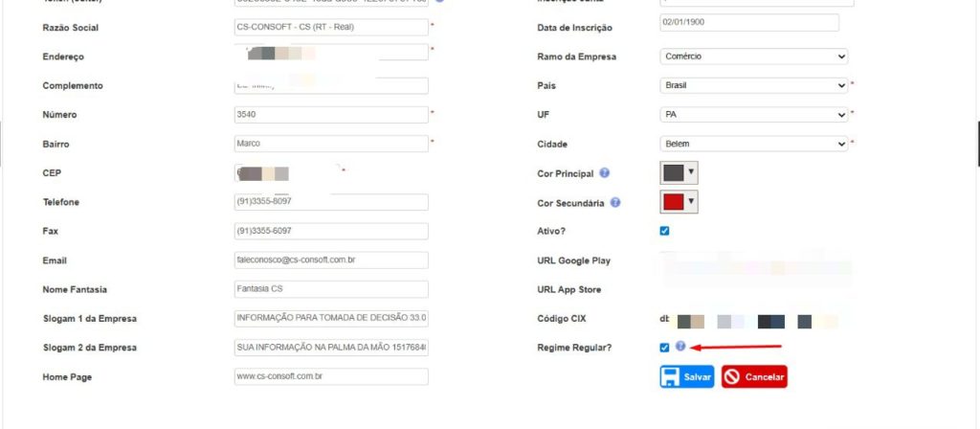The image size is (980, 429).
Task: Open the gray Cor Principal color picker
Action: click(679, 173)
